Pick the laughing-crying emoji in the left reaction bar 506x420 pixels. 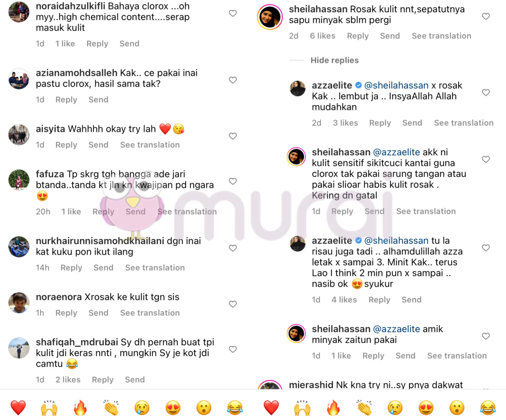click(235, 407)
